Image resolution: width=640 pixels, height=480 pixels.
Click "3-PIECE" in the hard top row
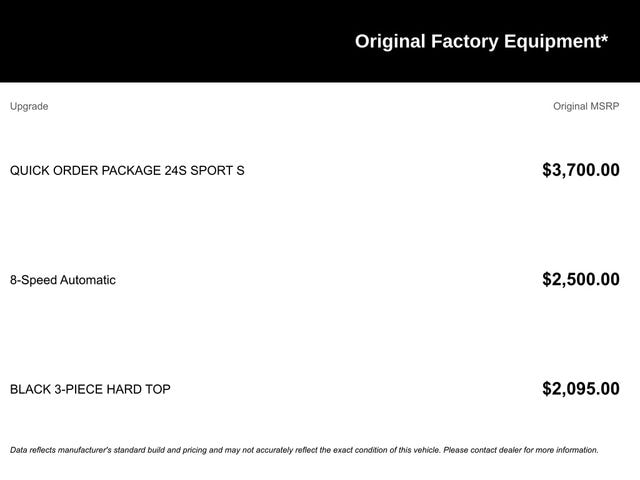tap(81, 389)
